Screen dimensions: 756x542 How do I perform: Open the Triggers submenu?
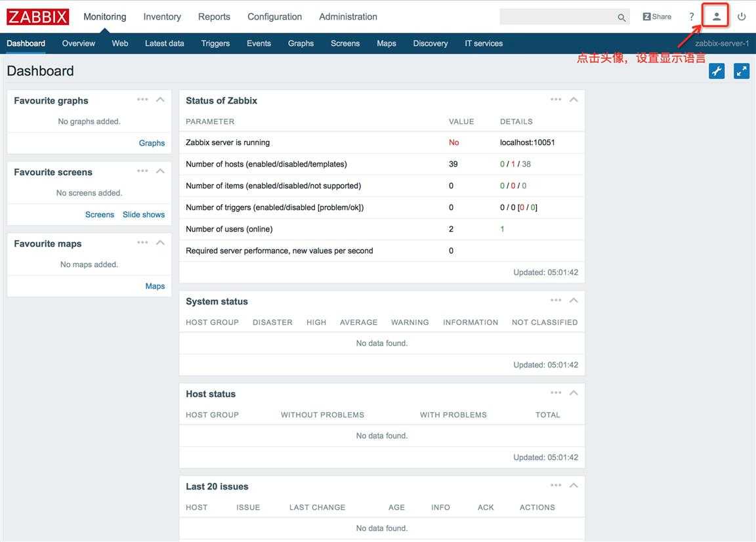215,43
